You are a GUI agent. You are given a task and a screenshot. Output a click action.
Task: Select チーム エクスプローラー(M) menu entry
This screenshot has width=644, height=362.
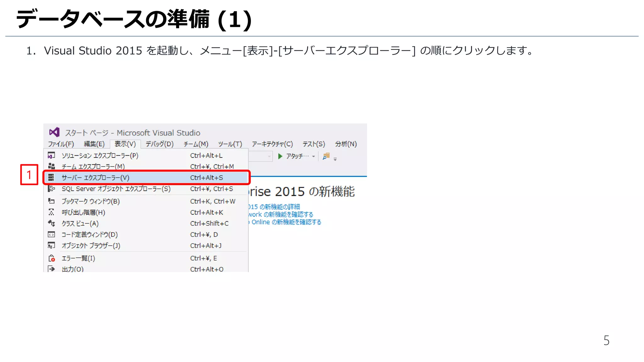pyautogui.click(x=146, y=166)
